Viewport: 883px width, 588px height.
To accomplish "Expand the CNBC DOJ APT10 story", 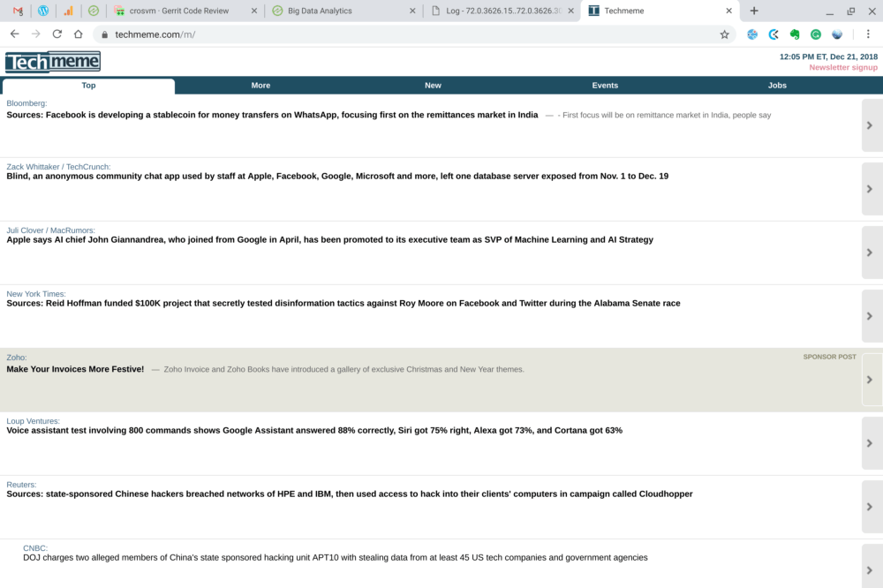I will tap(872, 567).
